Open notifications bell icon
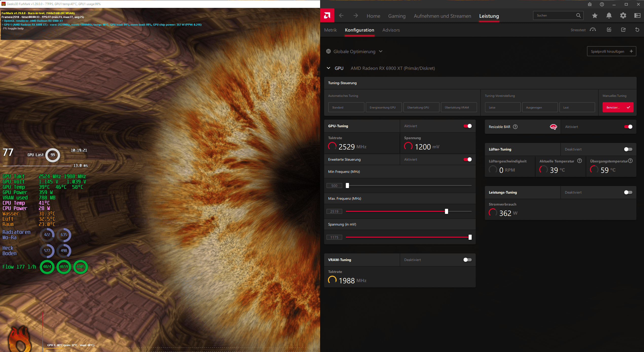 click(x=609, y=16)
